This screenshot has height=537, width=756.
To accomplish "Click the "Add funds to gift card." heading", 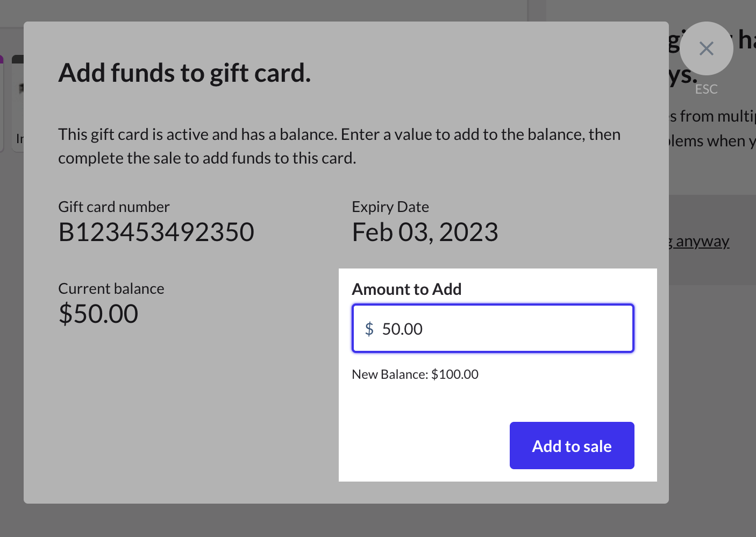I will pyautogui.click(x=184, y=73).
